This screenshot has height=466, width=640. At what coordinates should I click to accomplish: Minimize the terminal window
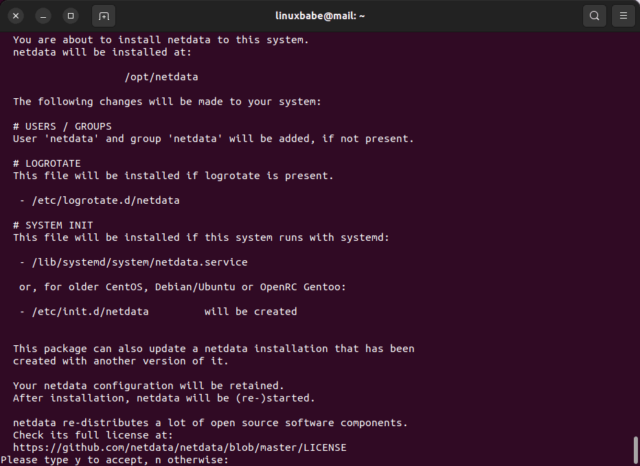43,16
